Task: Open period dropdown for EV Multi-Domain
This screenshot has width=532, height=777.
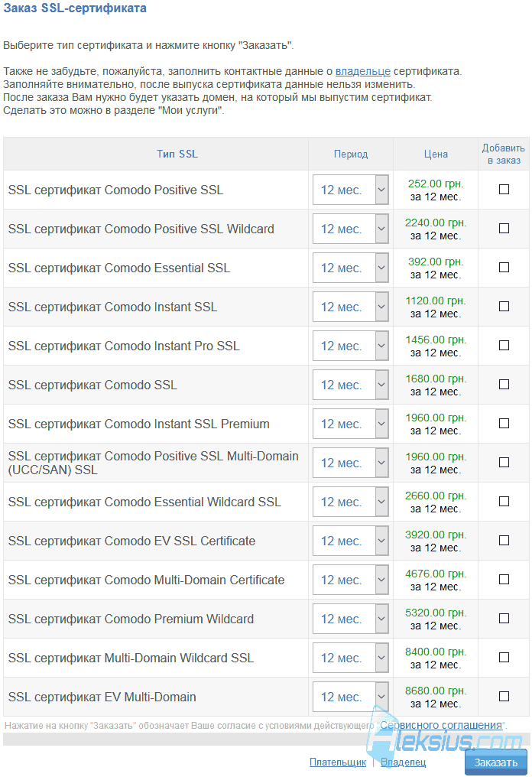Action: [x=351, y=697]
